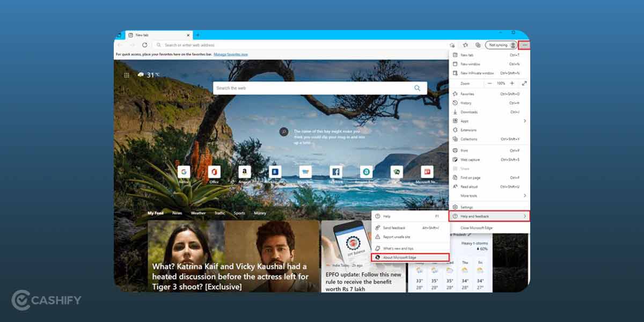The height and width of the screenshot is (322, 644).
Task: Click the Web capture icon in the menu
Action: (x=456, y=159)
